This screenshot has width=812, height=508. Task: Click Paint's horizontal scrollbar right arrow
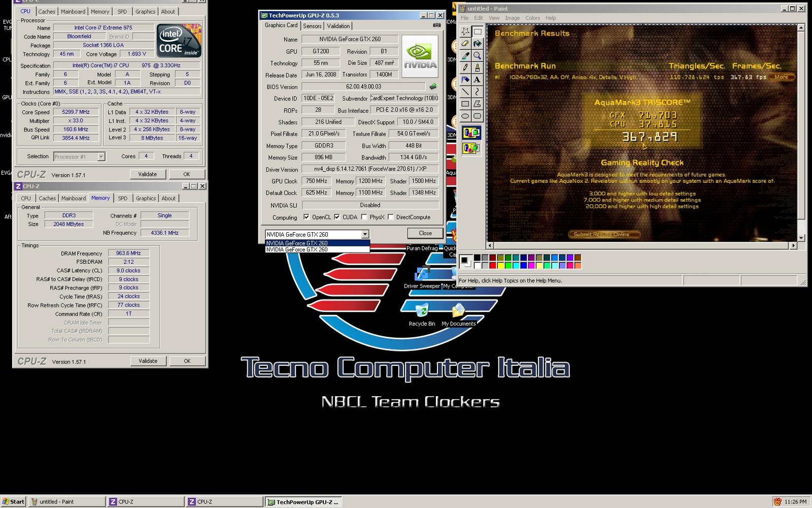click(x=793, y=245)
